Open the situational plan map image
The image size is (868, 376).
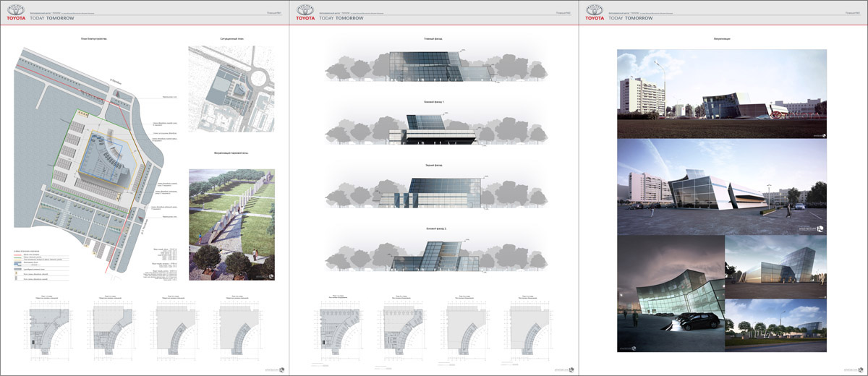(231, 89)
